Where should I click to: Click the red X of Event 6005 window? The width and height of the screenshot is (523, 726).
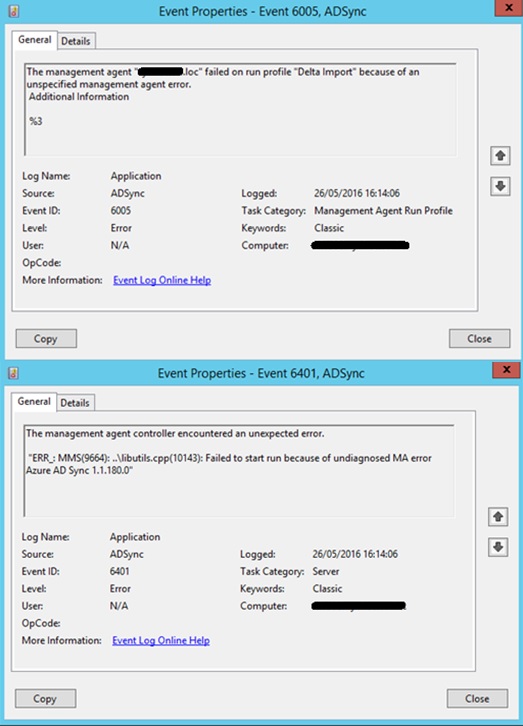[508, 8]
